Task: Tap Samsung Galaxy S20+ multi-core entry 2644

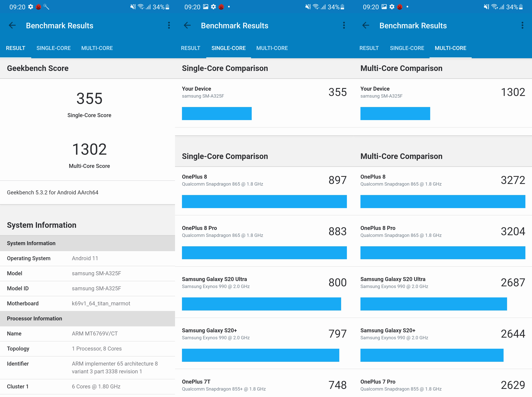Action: click(x=443, y=343)
